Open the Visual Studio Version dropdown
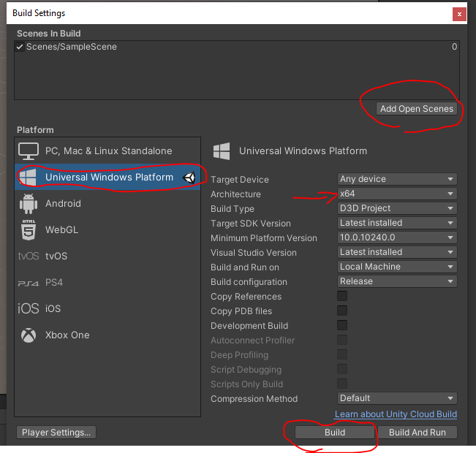This screenshot has height=453, width=476. click(397, 252)
